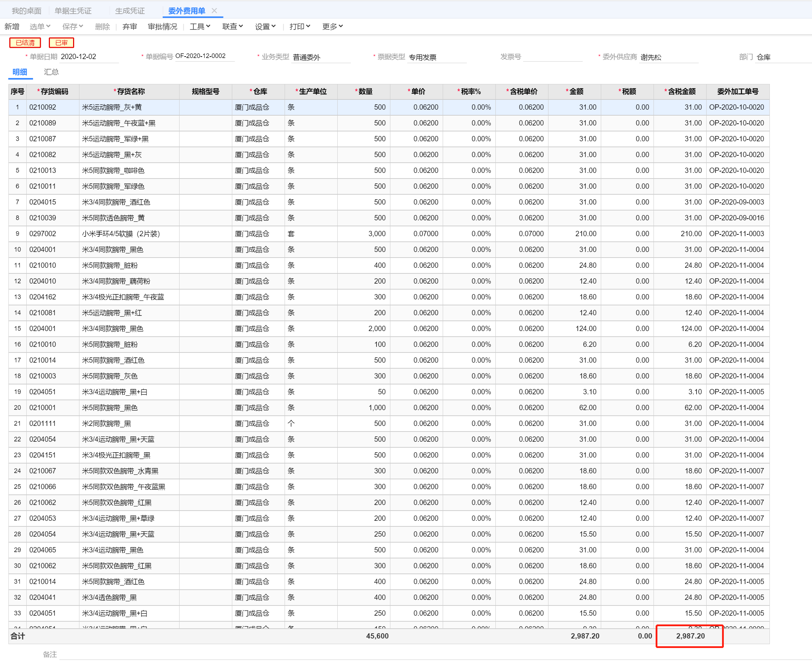
Task: Close the 委外费用单 tab
Action: click(x=214, y=11)
